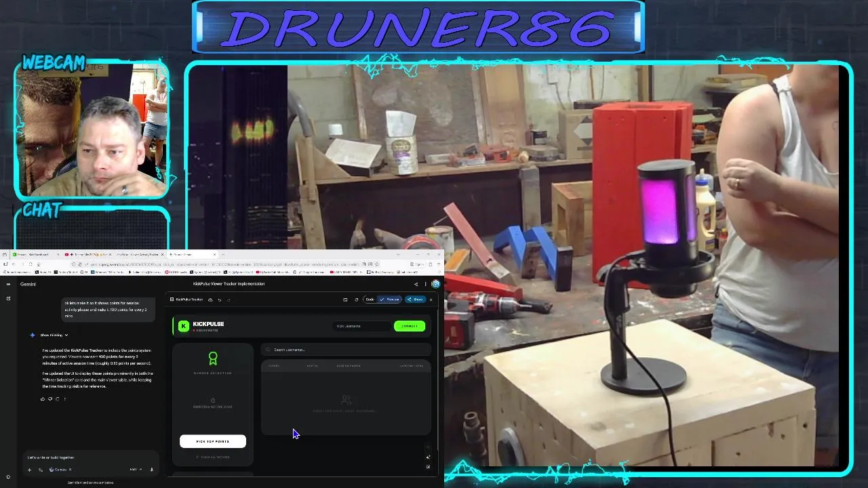
Task: Switch to the YouTube browser tab
Action: (88, 254)
